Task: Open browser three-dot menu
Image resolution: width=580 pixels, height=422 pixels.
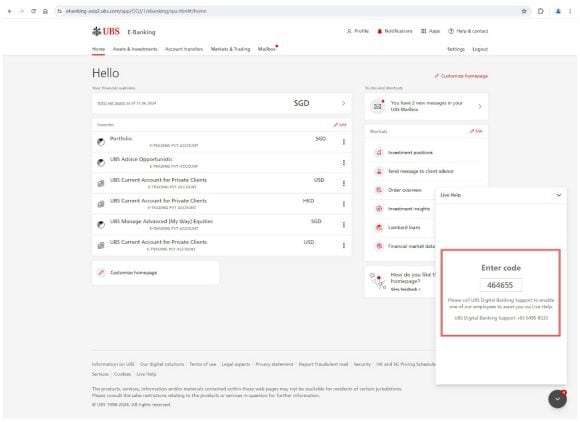Action: [570, 11]
